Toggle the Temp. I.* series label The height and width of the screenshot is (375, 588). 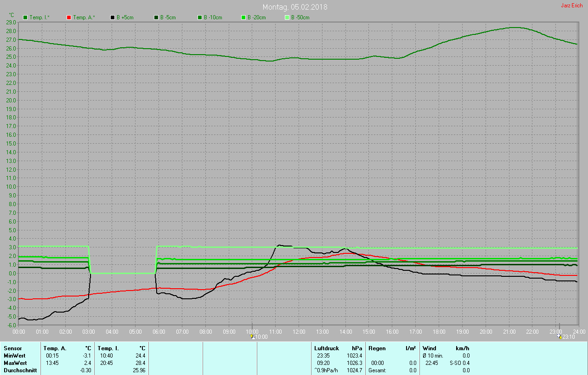point(40,17)
